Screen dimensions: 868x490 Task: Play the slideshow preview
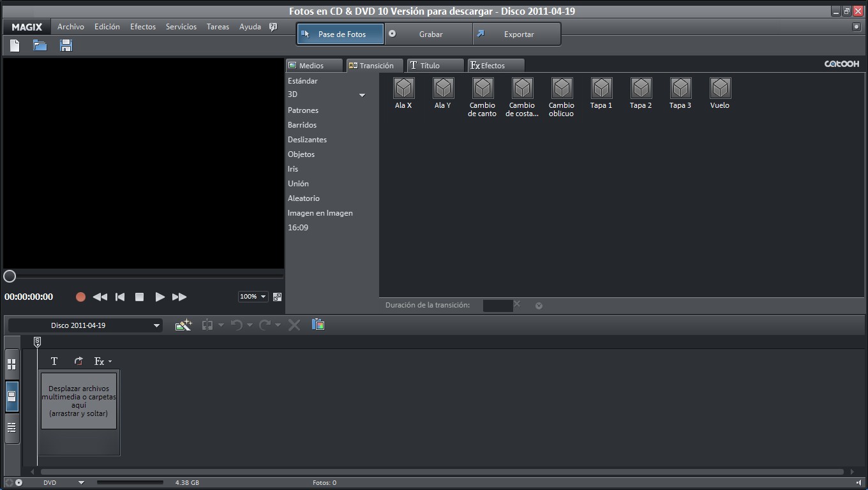click(160, 297)
